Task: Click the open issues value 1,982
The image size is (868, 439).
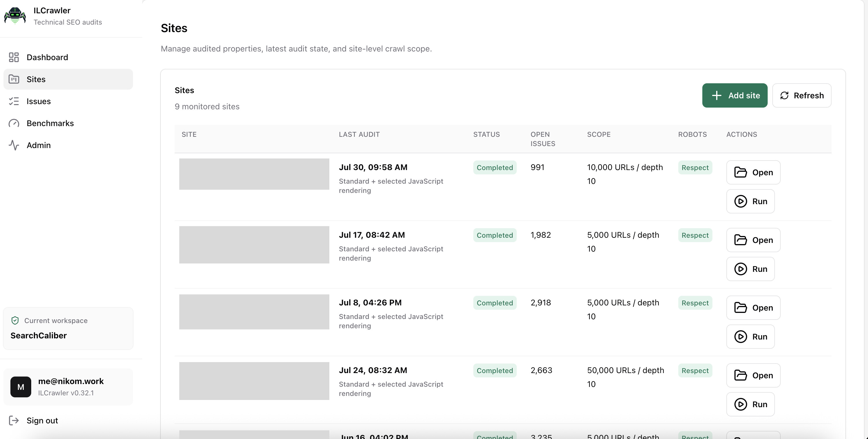Action: coord(541,235)
